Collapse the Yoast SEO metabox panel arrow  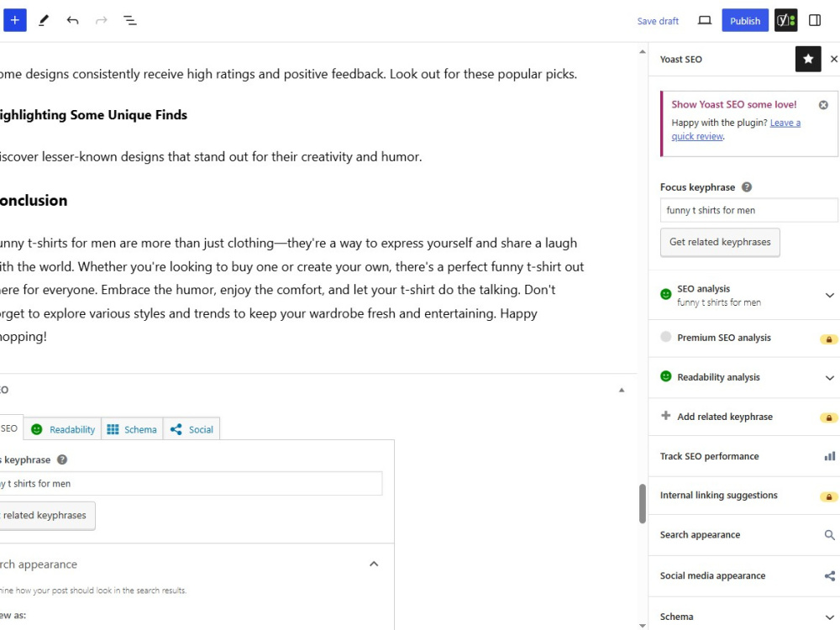pos(622,390)
